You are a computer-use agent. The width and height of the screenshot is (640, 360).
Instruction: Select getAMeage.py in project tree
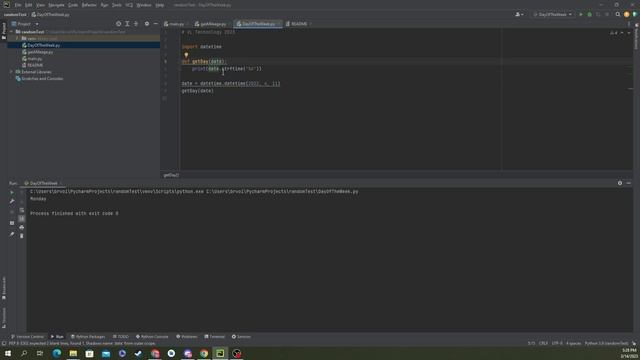click(40, 52)
